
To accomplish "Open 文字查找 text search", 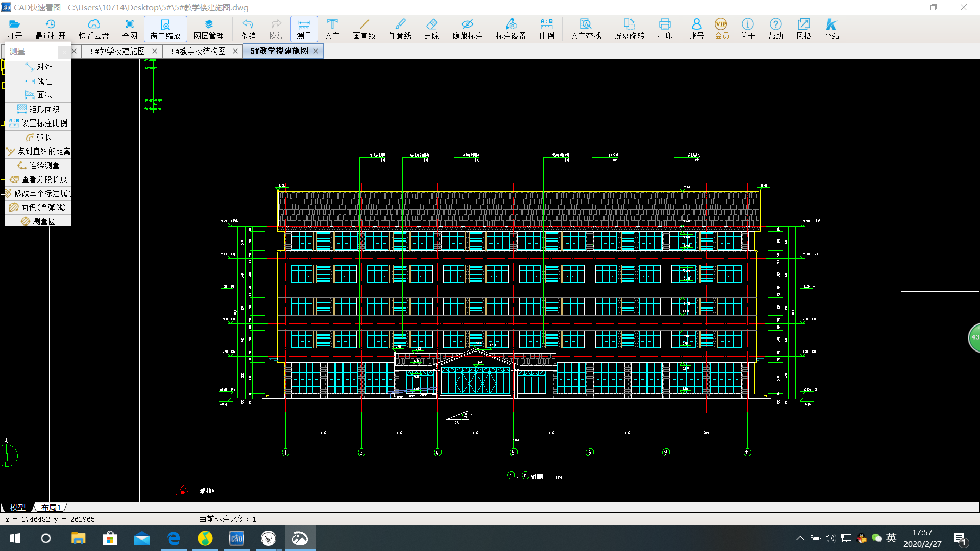I will [x=586, y=29].
